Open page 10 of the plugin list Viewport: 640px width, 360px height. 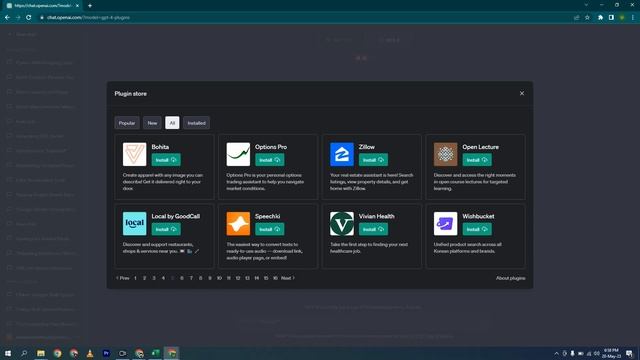[219, 278]
